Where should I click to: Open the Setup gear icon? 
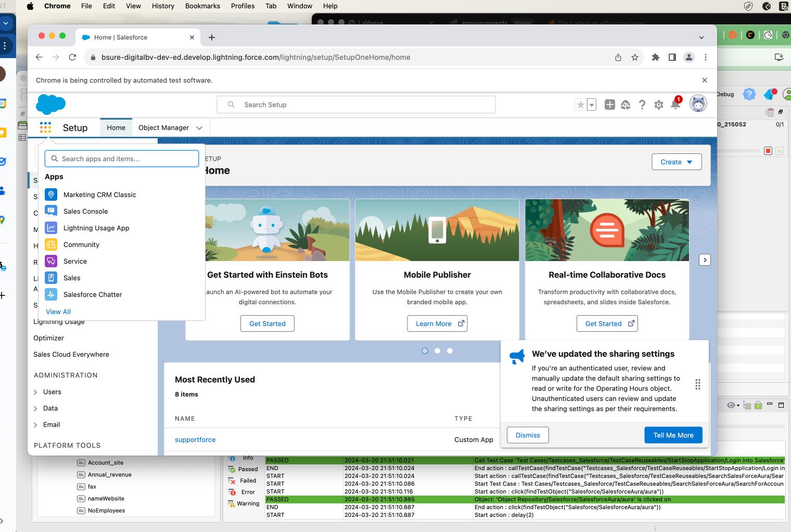pyautogui.click(x=659, y=105)
